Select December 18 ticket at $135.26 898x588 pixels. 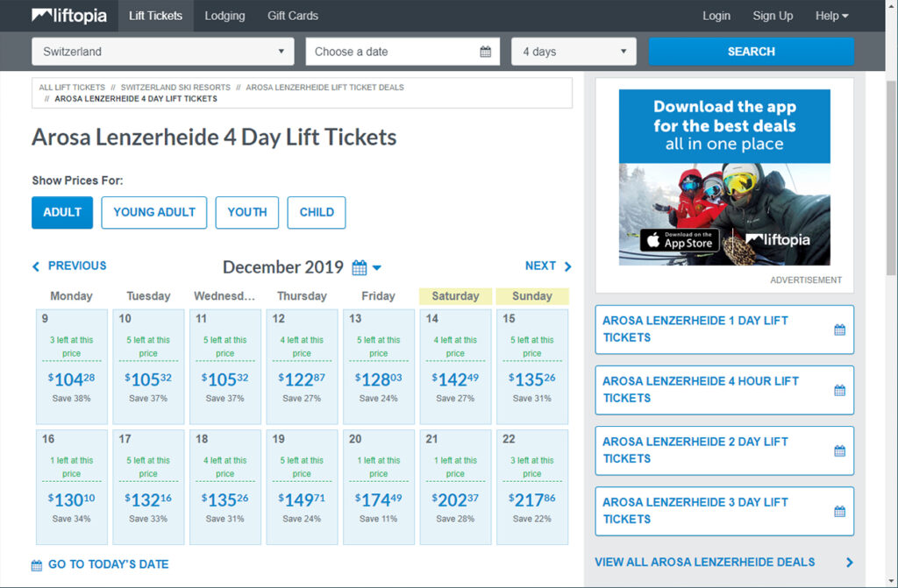pos(225,487)
